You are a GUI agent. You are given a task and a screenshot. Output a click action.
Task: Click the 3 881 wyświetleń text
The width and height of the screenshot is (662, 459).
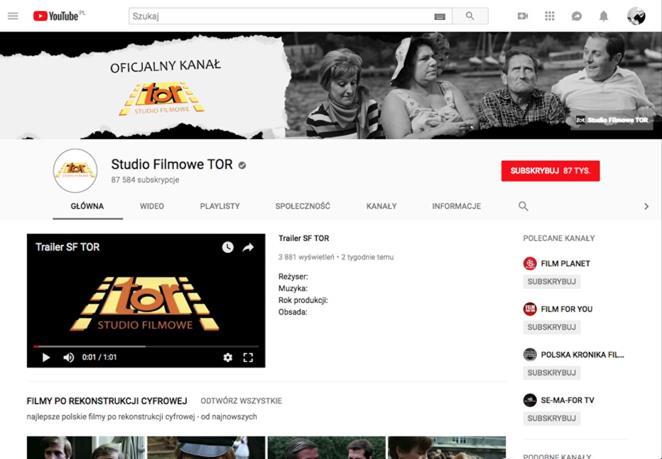[x=306, y=257]
